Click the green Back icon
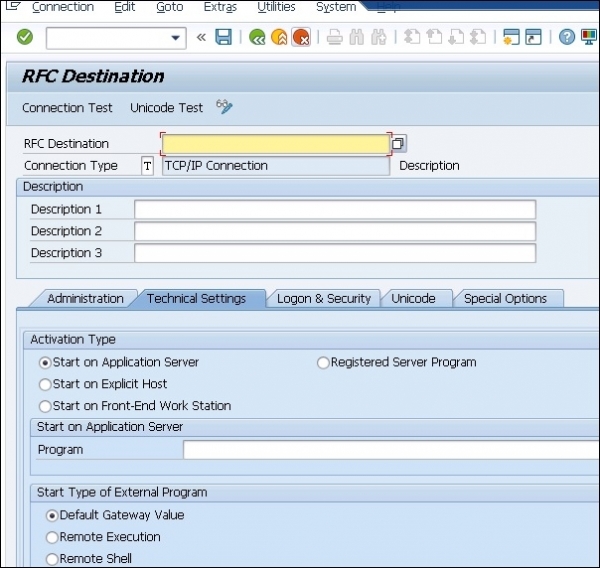This screenshot has width=600, height=568. click(257, 38)
